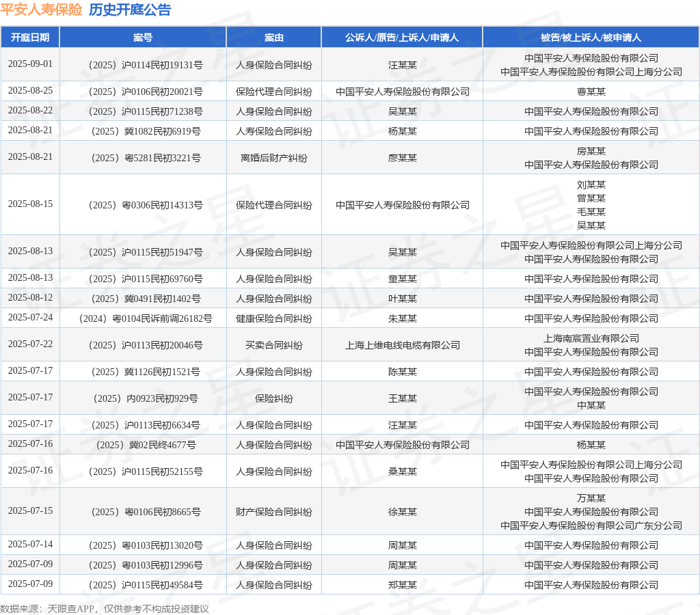Select case number (2025)内0923民初929号
This screenshot has height=615, width=700.
click(x=146, y=398)
